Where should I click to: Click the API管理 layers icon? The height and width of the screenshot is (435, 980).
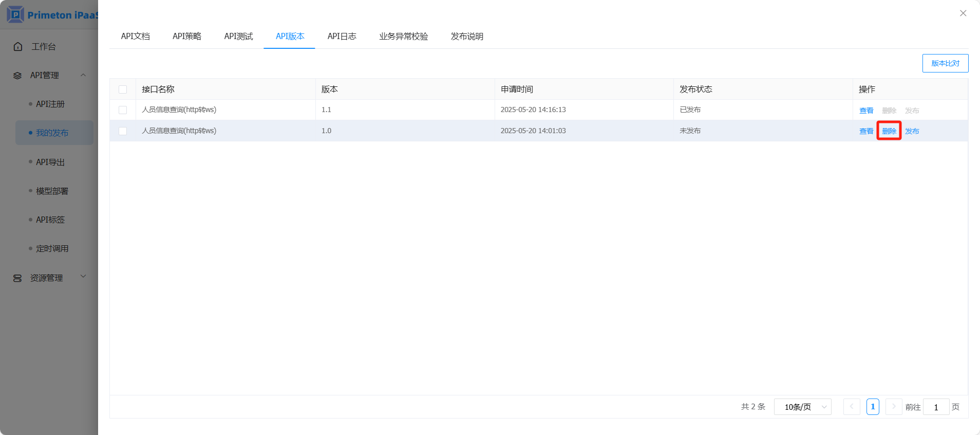click(x=17, y=76)
